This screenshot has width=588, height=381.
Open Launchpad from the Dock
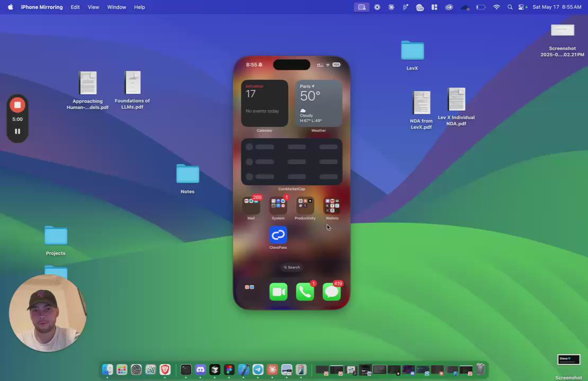122,370
